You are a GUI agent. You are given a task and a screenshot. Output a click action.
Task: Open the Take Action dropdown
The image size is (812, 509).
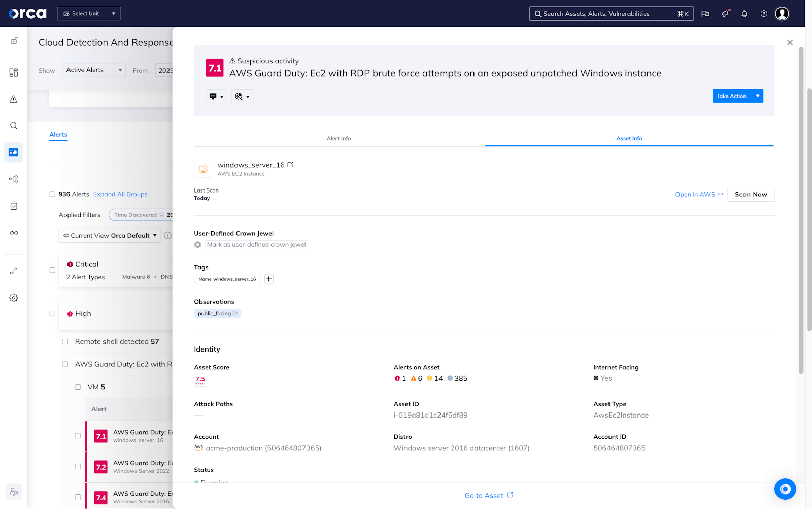click(x=737, y=96)
